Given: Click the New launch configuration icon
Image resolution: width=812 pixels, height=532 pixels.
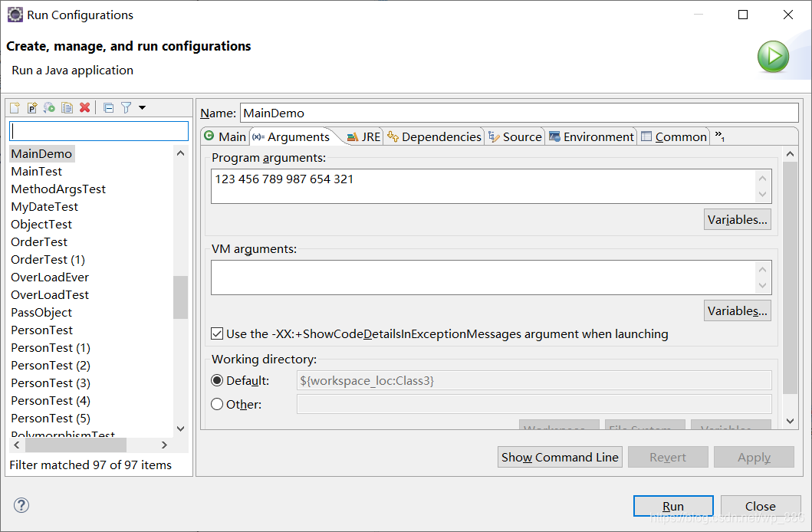Looking at the screenshot, I should click(x=15, y=107).
